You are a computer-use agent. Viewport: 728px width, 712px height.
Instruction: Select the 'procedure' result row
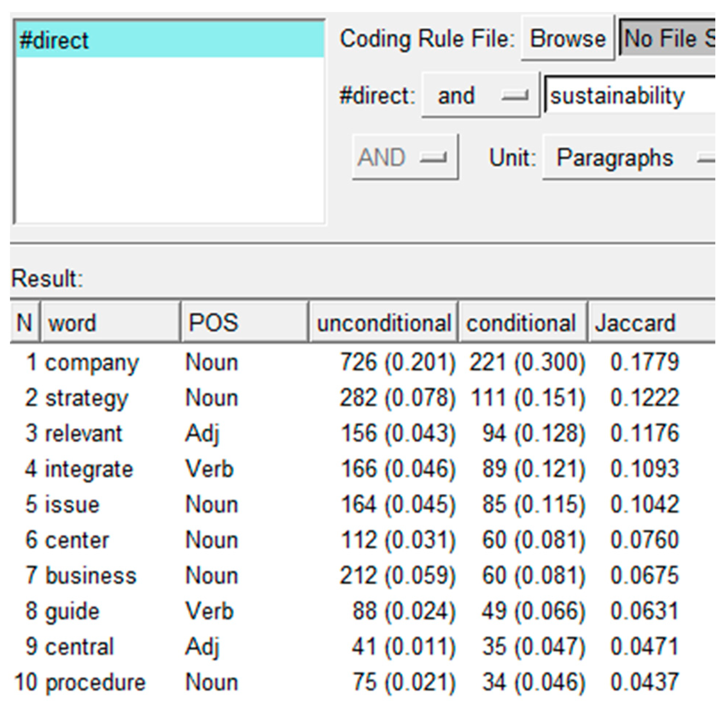click(x=95, y=682)
